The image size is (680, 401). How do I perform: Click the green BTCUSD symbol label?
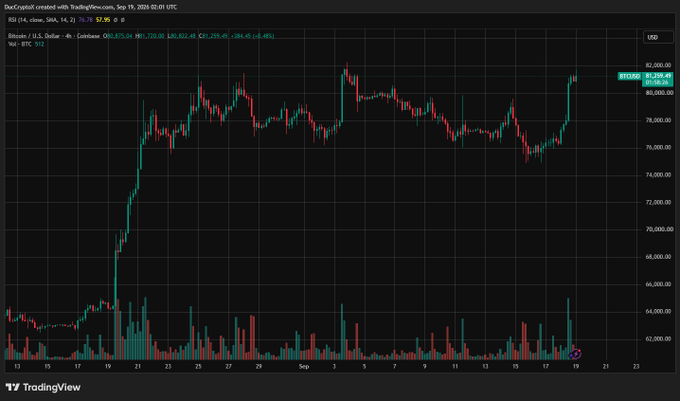pos(629,76)
